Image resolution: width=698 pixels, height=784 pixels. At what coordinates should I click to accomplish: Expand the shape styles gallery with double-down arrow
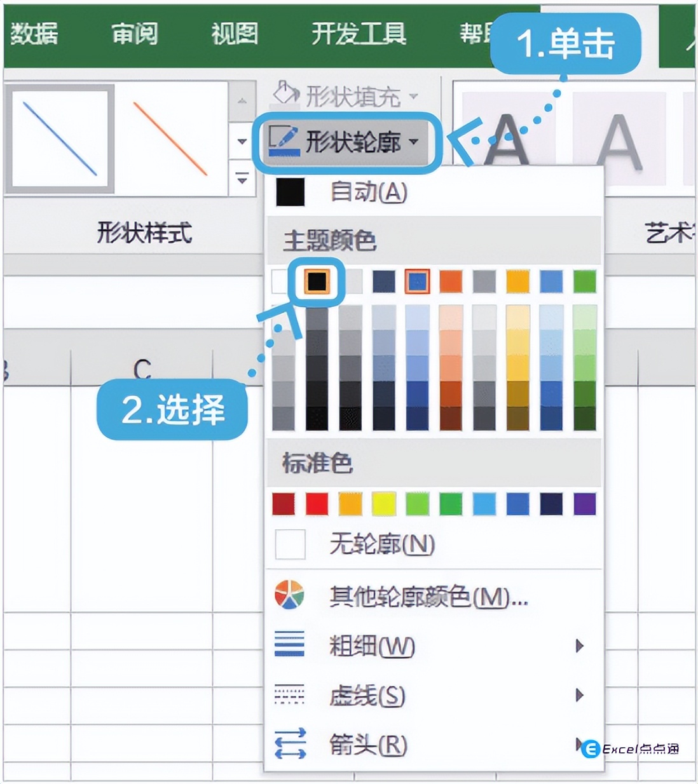coord(242,180)
